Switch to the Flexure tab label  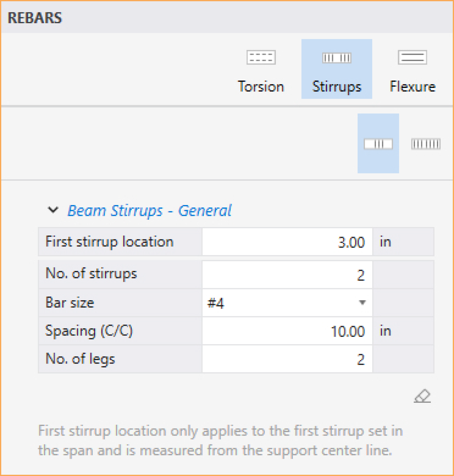(412, 86)
